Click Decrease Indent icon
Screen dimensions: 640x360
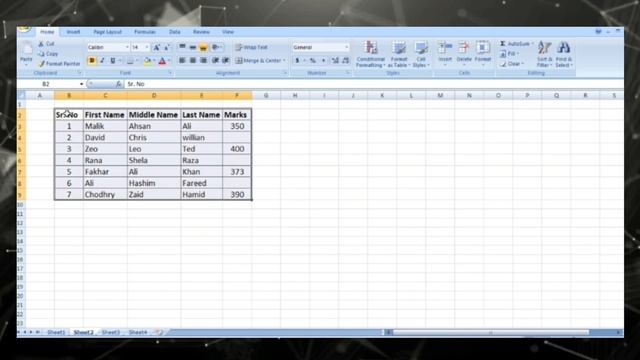[x=215, y=60]
